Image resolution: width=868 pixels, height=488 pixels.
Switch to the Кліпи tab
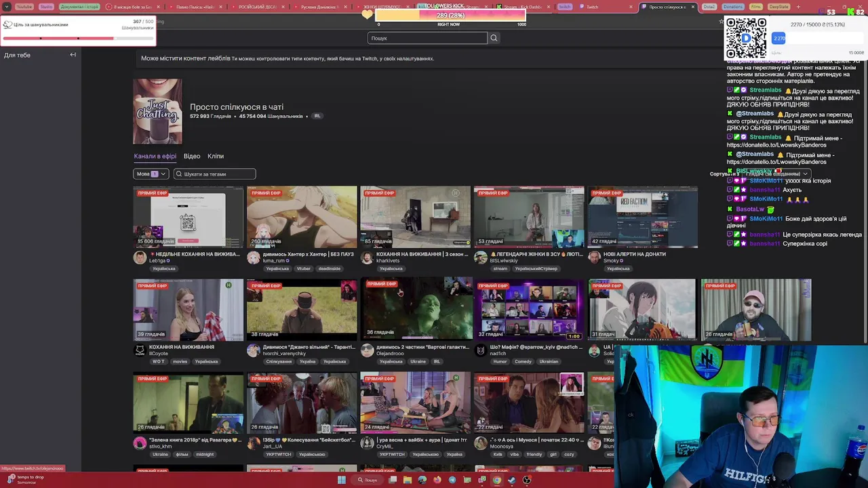pyautogui.click(x=216, y=157)
